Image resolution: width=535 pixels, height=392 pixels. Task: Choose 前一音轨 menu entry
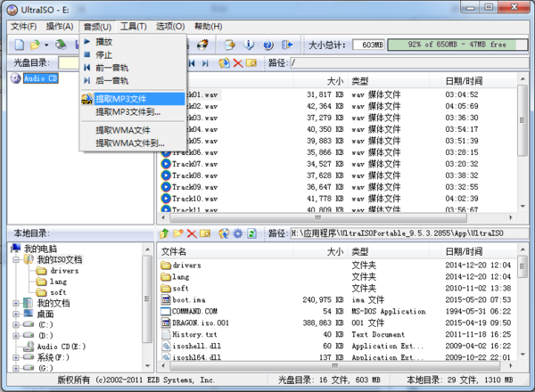[134, 68]
